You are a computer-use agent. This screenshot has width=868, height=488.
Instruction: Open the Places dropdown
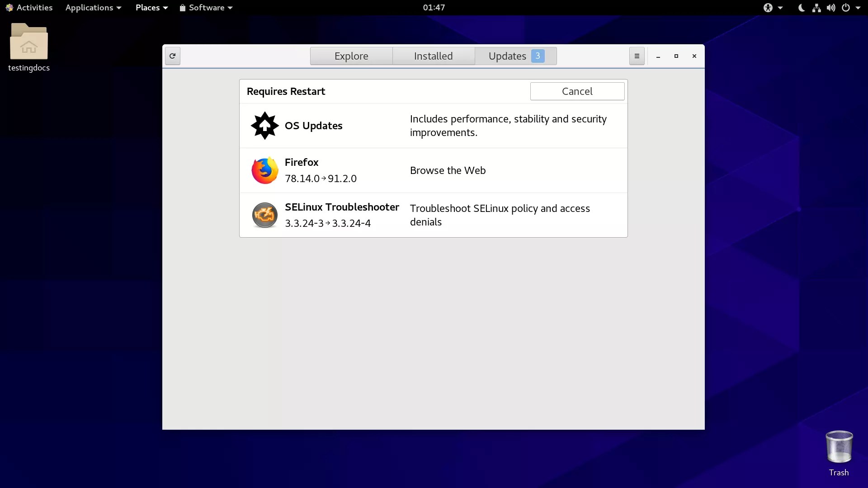tap(151, 8)
